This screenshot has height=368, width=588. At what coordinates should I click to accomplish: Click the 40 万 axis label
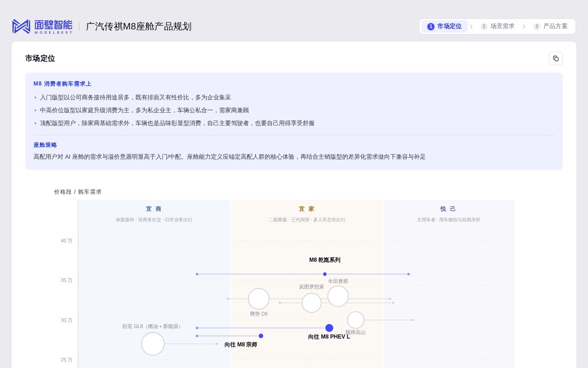[67, 241]
